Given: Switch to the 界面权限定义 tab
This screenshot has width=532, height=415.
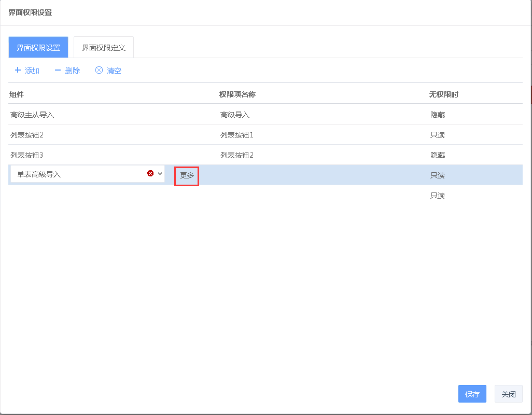Looking at the screenshot, I should coord(104,48).
